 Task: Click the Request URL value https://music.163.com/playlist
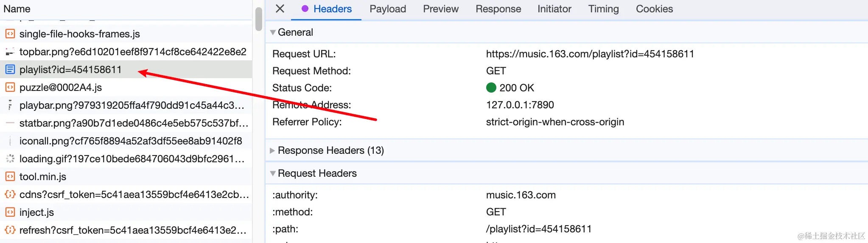point(590,54)
